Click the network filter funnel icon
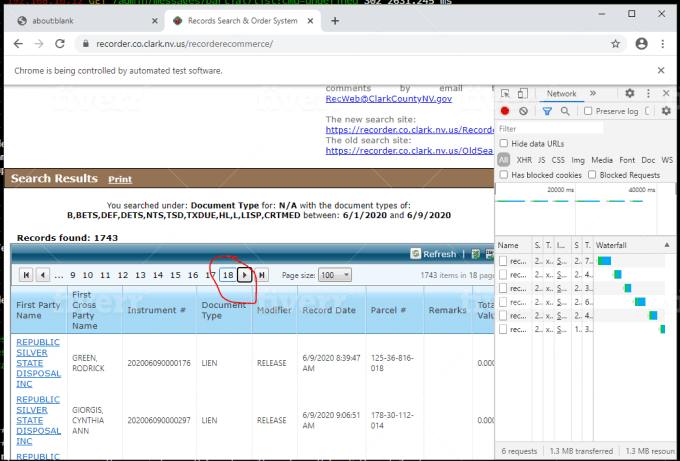The height and width of the screenshot is (461, 680). [x=547, y=111]
